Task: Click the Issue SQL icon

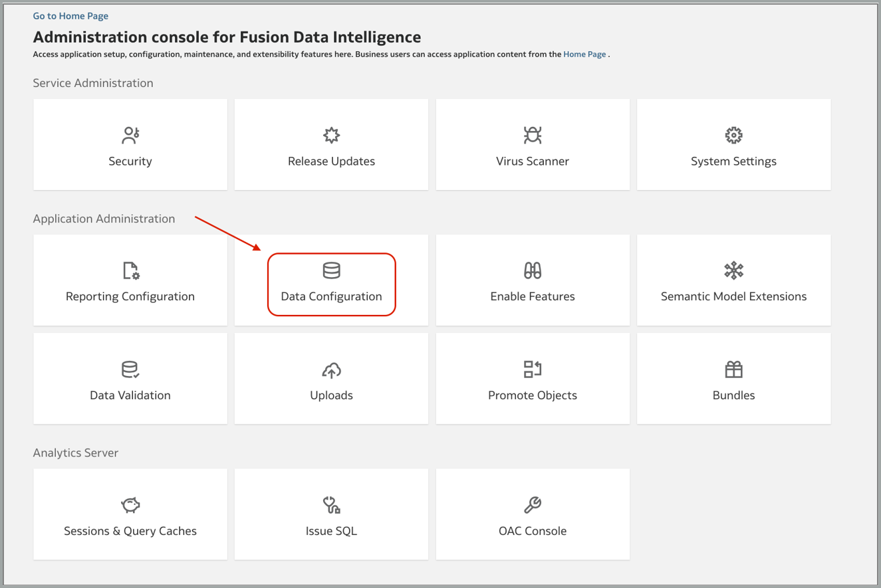Action: pyautogui.click(x=331, y=505)
